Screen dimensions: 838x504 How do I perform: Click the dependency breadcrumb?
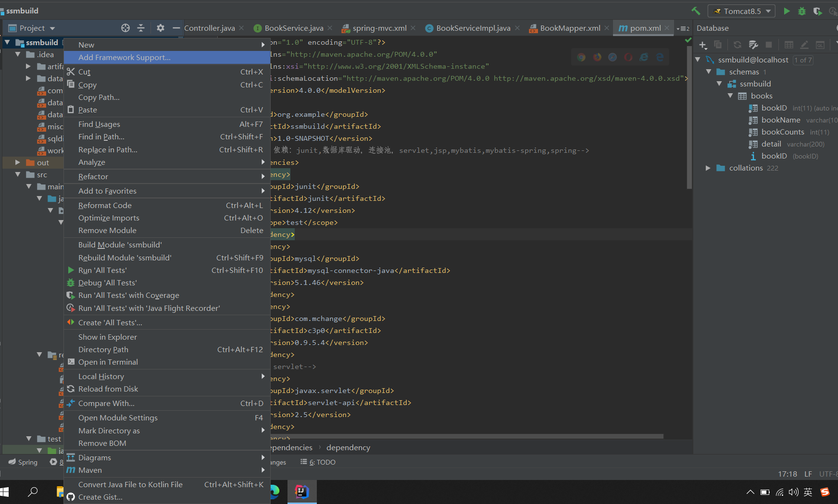click(348, 447)
